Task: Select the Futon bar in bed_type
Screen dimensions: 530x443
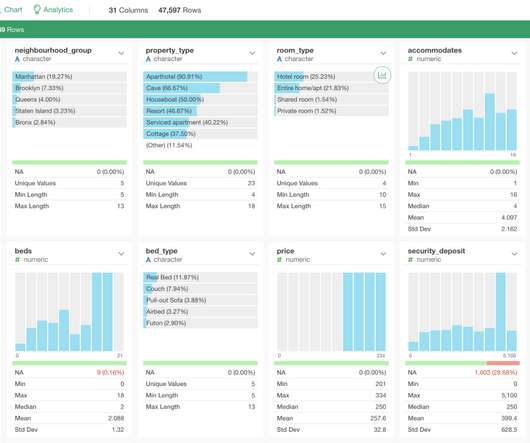Action: coord(200,323)
